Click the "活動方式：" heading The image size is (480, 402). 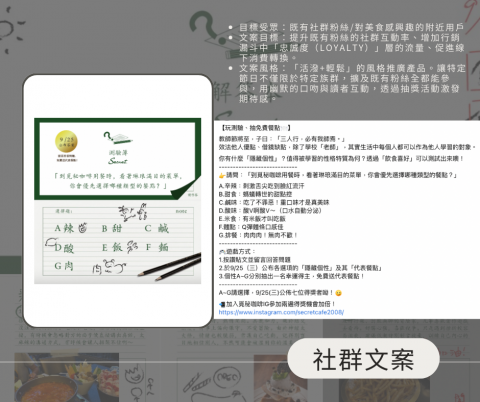click(x=238, y=252)
